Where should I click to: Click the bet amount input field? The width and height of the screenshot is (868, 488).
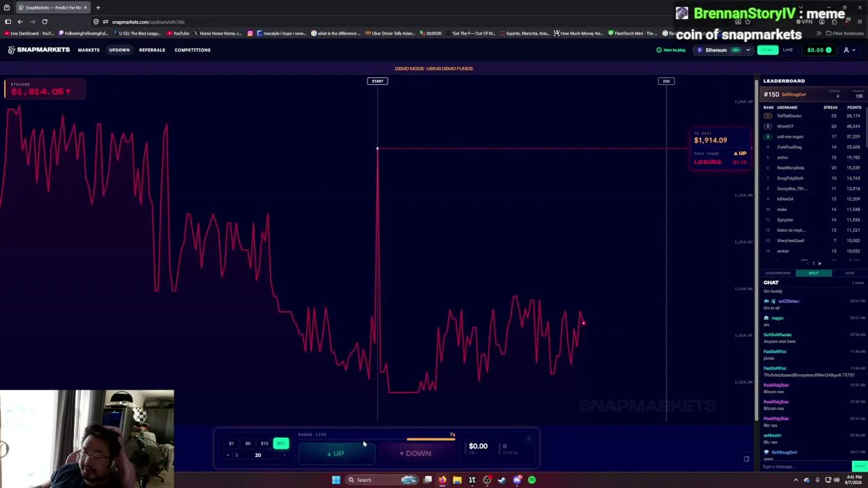tap(258, 455)
